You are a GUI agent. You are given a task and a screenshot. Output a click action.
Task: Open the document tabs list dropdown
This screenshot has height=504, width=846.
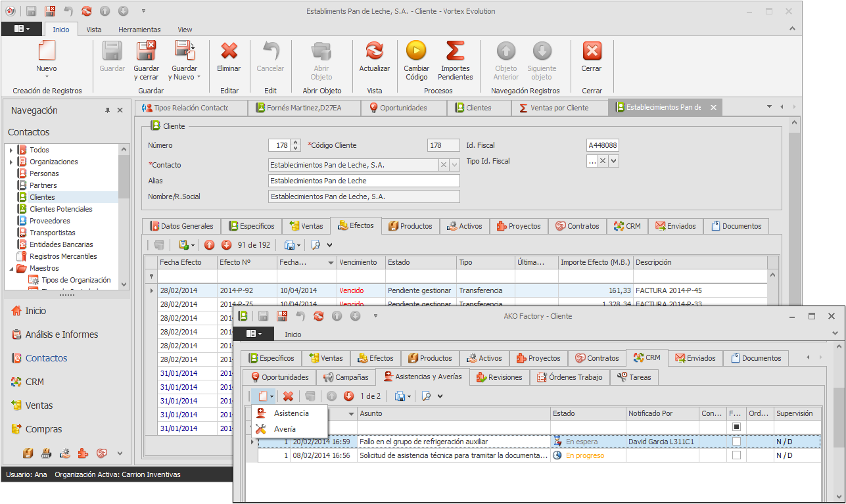(769, 107)
